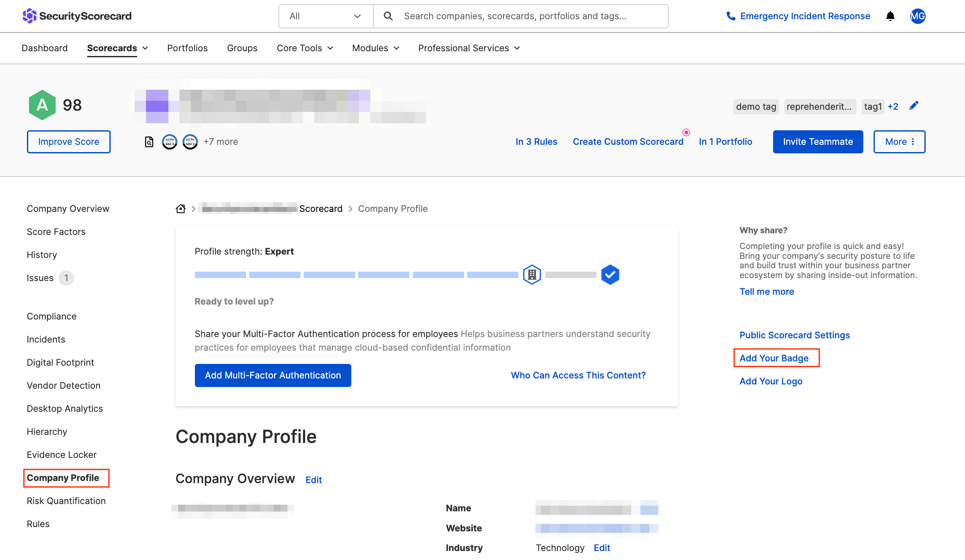Click the blue verified checkmark badge
This screenshot has height=560, width=965.
[x=610, y=275]
